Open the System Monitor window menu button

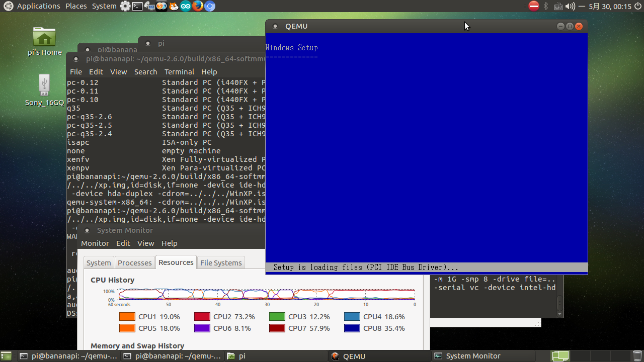(87, 230)
